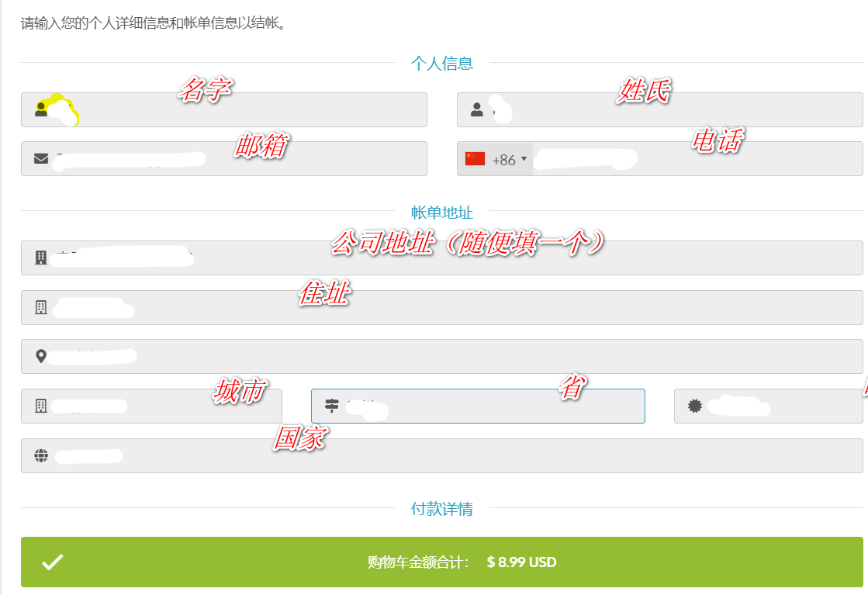The height and width of the screenshot is (595, 868).
Task: Click the badge icon in postcode field
Action: tap(694, 406)
